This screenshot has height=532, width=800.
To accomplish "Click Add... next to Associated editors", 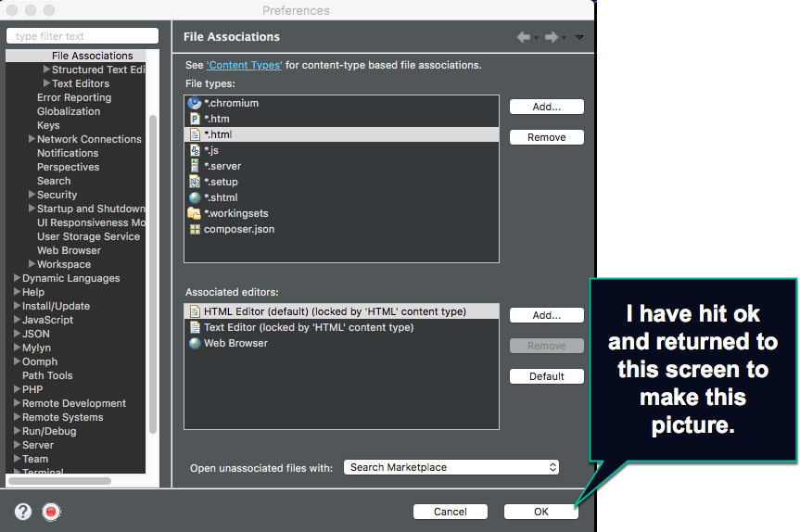I will pos(546,315).
